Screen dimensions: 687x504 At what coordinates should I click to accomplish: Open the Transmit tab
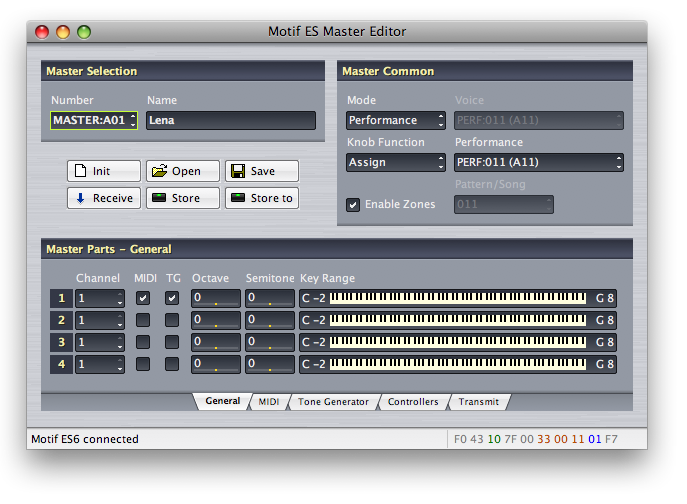click(x=479, y=402)
